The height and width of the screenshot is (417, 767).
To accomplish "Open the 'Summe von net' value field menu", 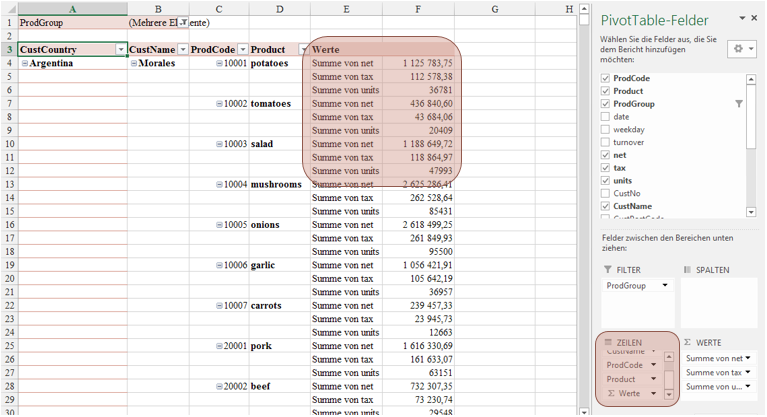I will (749, 358).
